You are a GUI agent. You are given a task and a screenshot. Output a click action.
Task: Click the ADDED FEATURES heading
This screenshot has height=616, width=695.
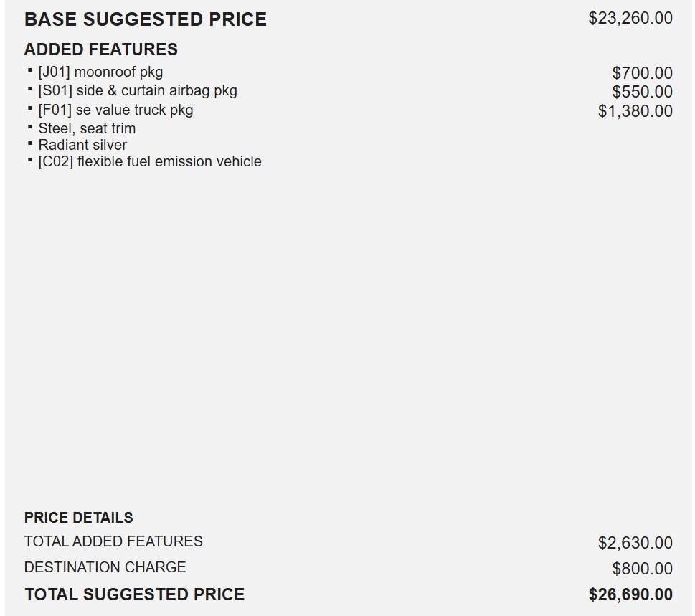(101, 49)
